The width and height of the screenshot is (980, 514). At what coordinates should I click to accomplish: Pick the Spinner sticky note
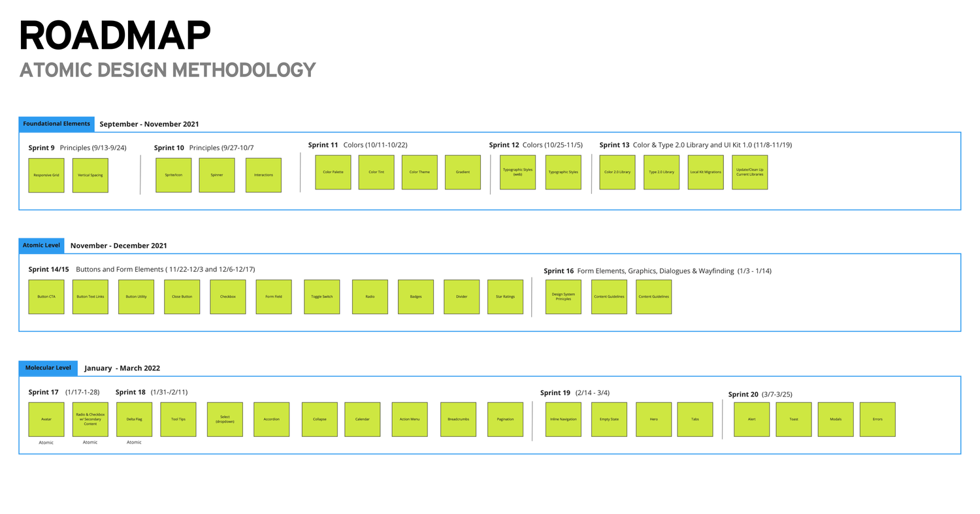tap(217, 175)
